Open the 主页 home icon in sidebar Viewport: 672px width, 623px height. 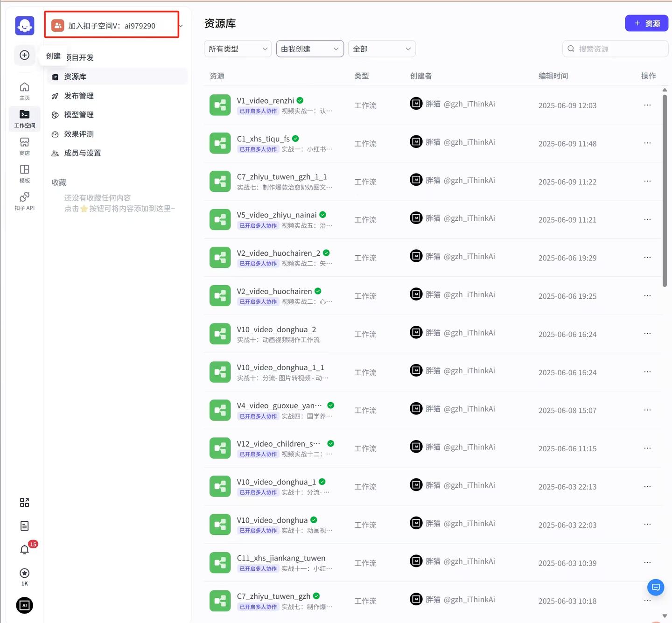[x=24, y=90]
